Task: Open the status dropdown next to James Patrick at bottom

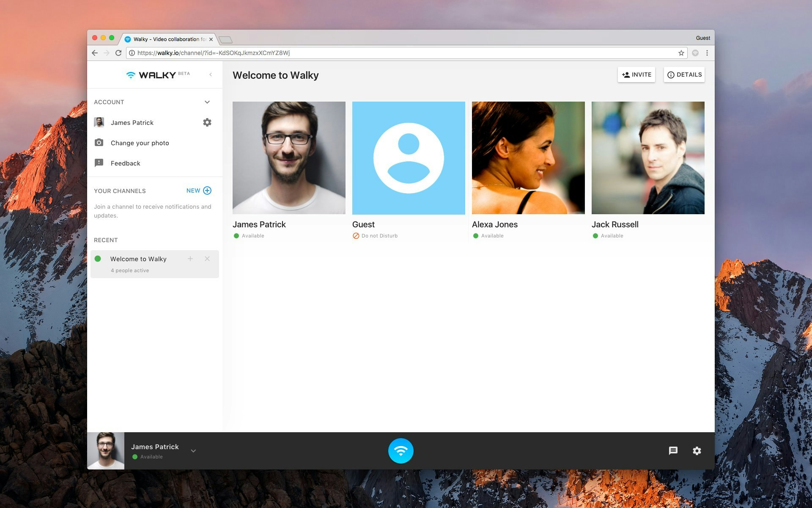Action: click(193, 451)
